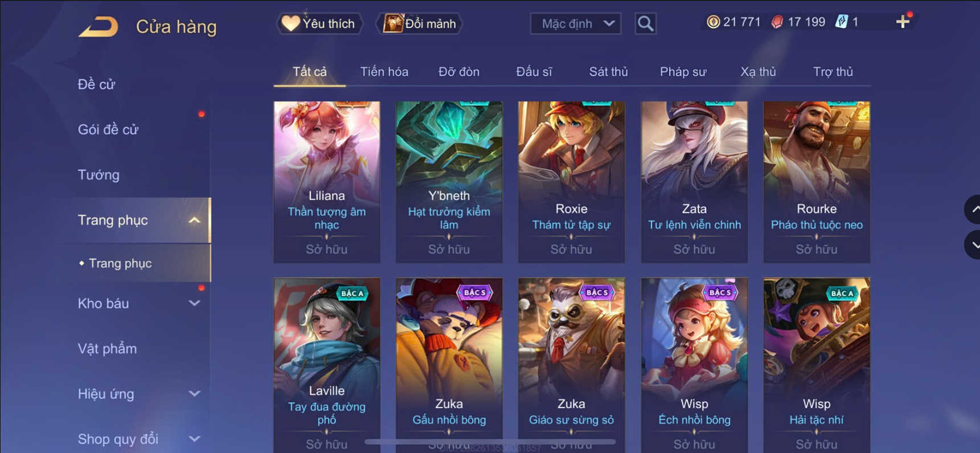Click the plus icon to add currency
The height and width of the screenshot is (453, 980).
click(903, 22)
